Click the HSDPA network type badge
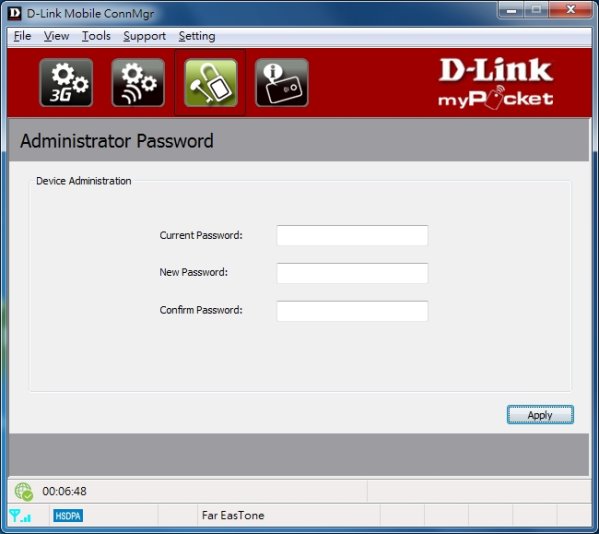This screenshot has height=534, width=599. (68, 516)
